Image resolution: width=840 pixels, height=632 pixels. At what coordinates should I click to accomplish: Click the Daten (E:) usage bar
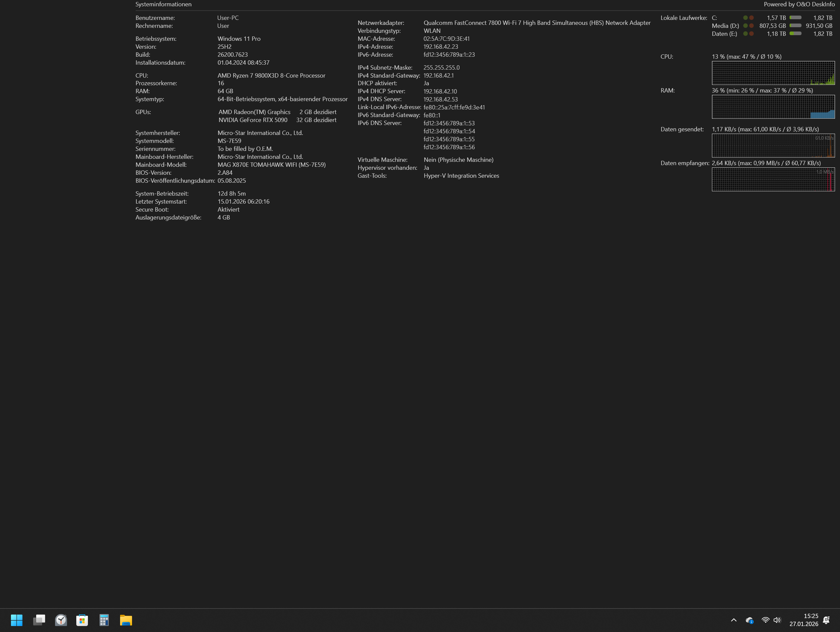point(795,34)
